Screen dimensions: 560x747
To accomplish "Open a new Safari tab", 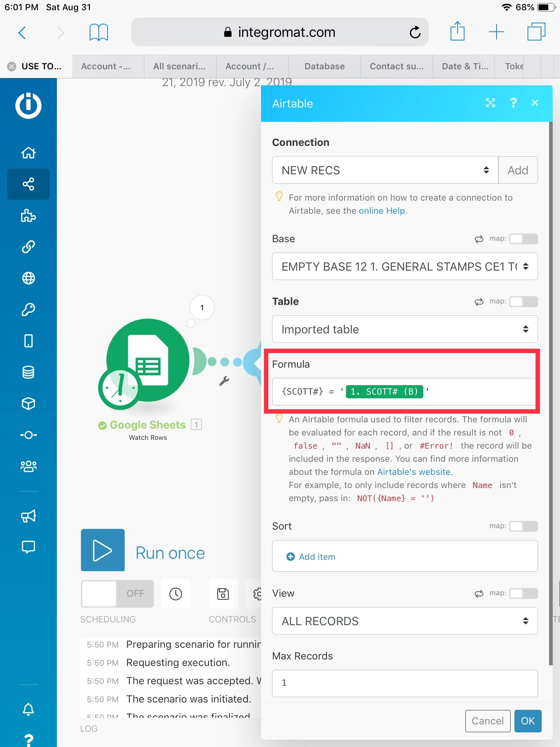I will (496, 32).
